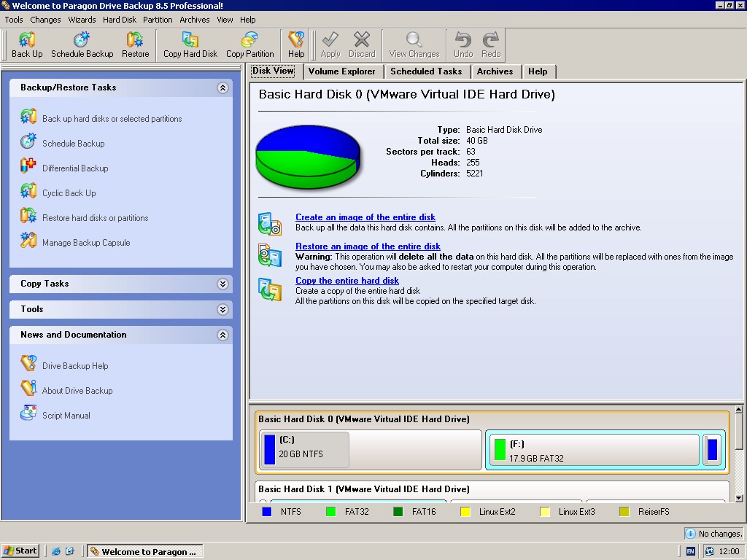The width and height of the screenshot is (747, 560).
Task: Click the icon beside Back up hard disks
Action: [x=28, y=117]
